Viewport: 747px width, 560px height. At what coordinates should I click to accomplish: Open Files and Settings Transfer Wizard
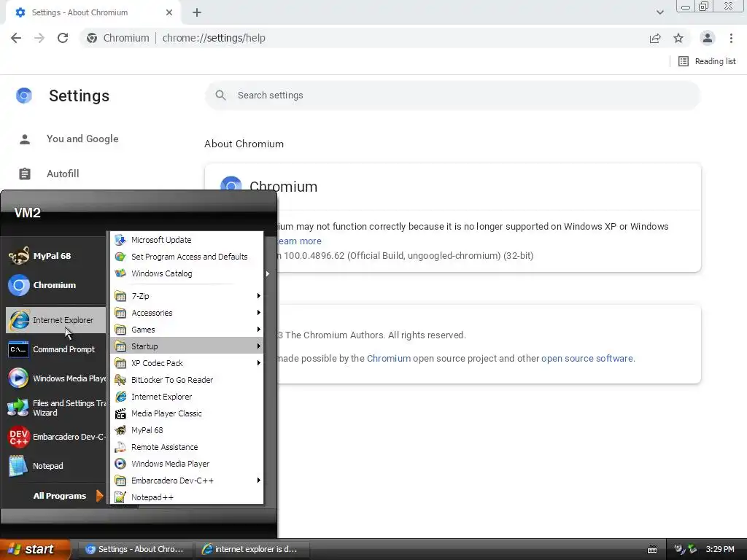click(x=55, y=408)
